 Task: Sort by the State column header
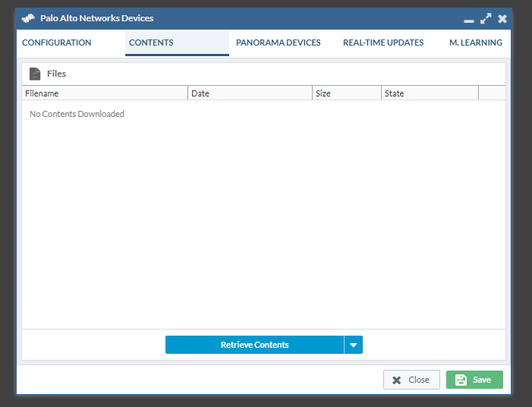[x=430, y=93]
